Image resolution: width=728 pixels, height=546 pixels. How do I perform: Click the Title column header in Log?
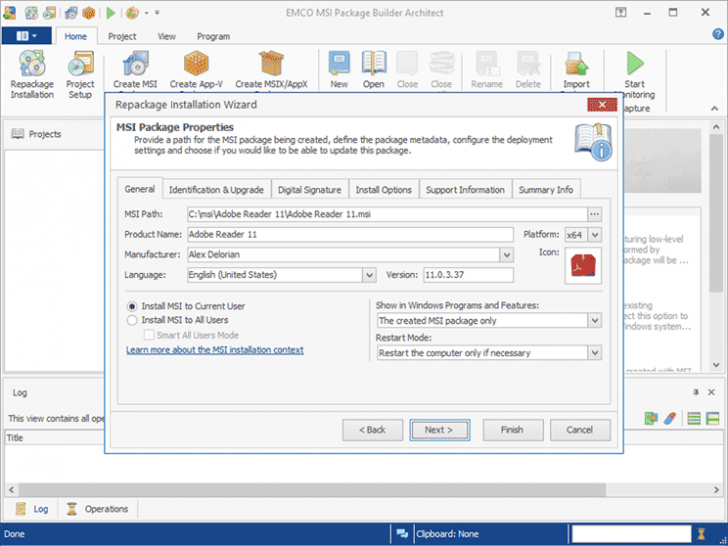pyautogui.click(x=55, y=438)
